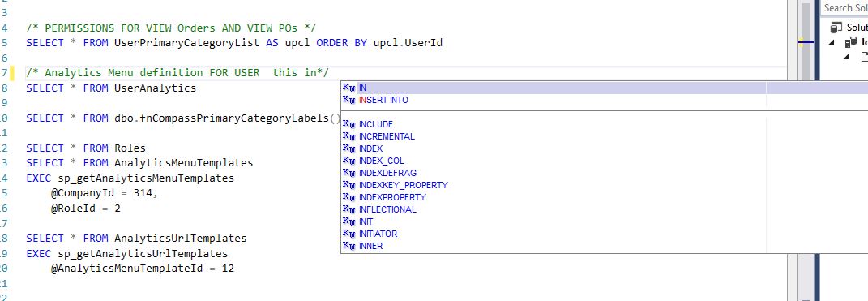Image resolution: width=868 pixels, height=301 pixels.
Task: Click the keyword icon beside INFLECTIONAL
Action: click(348, 209)
